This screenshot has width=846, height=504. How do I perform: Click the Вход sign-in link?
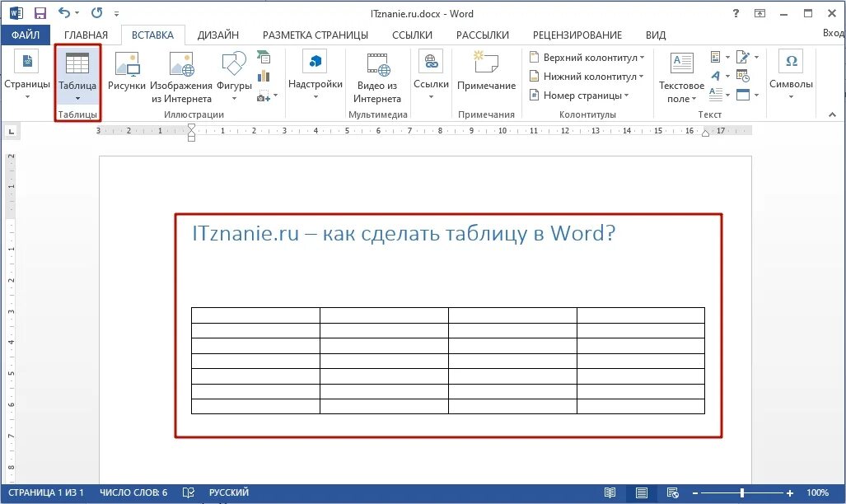tap(834, 33)
